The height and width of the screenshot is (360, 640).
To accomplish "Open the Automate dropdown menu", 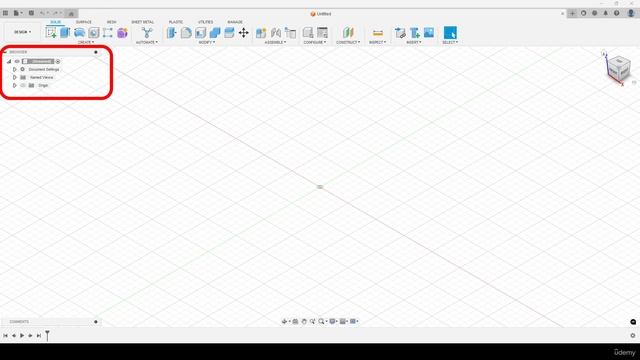I will [x=147, y=42].
